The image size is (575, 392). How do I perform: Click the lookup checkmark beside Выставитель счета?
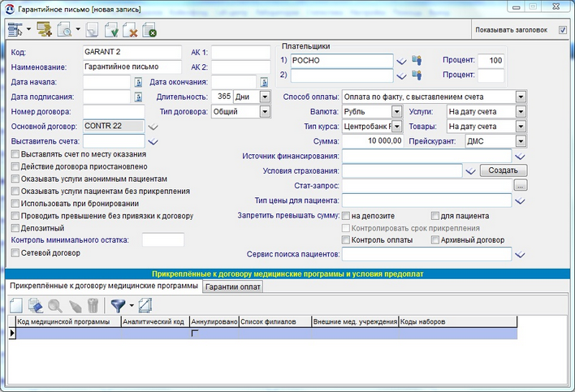click(153, 141)
